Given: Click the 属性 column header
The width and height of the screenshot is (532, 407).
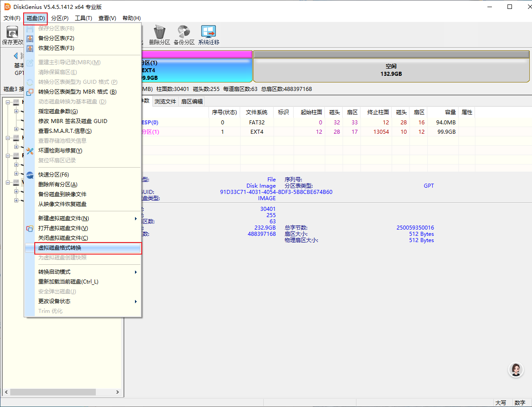Looking at the screenshot, I should click(467, 112).
